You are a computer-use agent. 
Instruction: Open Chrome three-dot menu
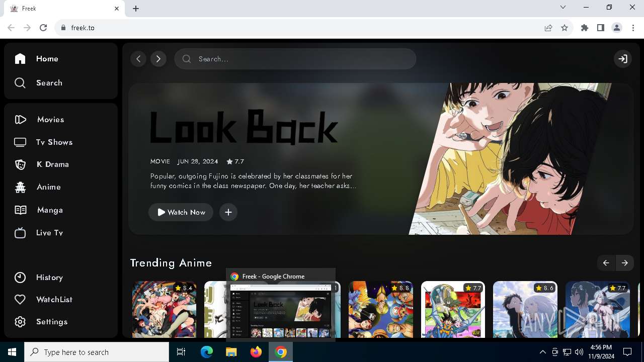633,28
